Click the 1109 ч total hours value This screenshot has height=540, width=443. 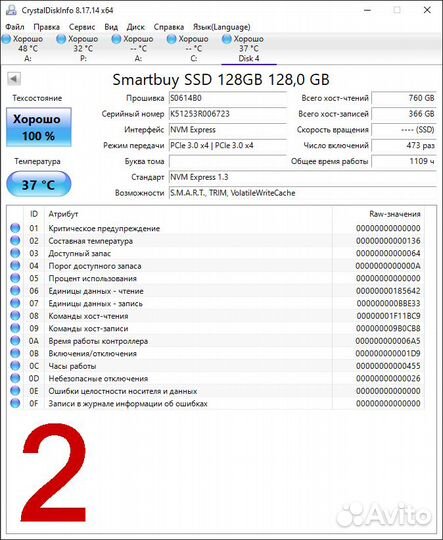pyautogui.click(x=404, y=162)
